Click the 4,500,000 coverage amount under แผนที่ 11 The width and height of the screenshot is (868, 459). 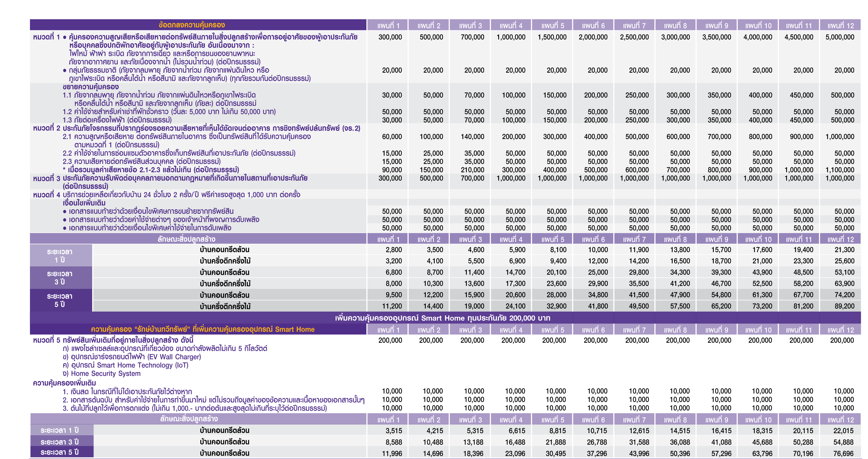[x=799, y=37]
